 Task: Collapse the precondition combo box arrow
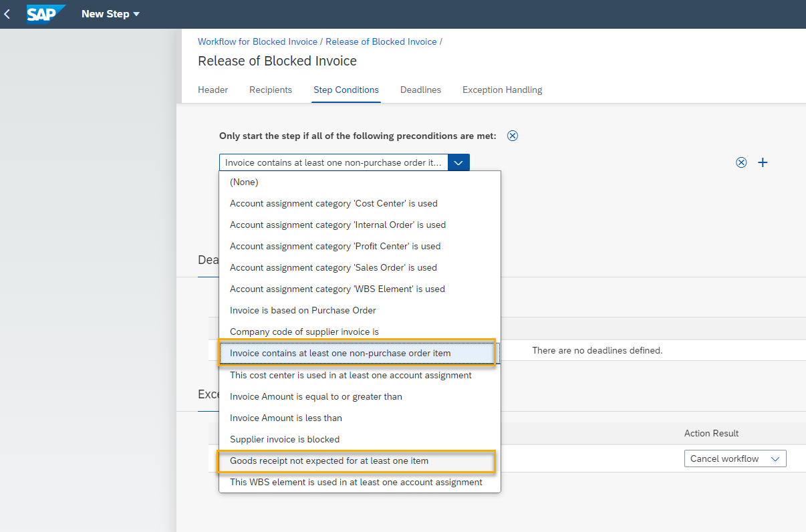(458, 162)
